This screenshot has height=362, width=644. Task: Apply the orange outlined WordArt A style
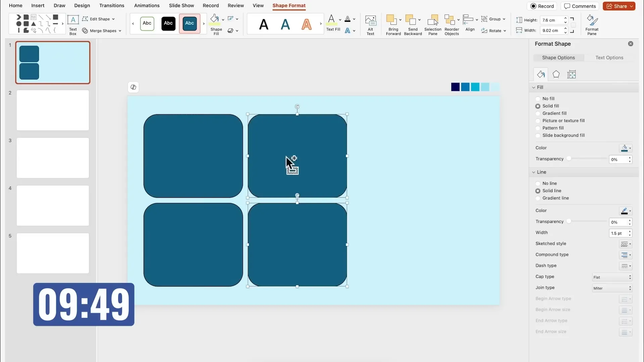click(307, 24)
